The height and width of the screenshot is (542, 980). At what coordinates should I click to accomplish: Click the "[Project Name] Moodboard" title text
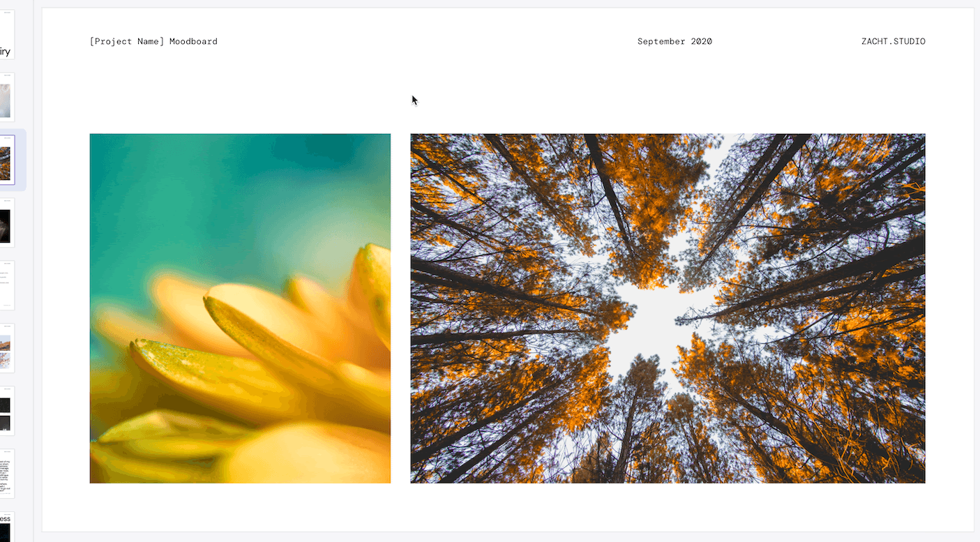153,41
